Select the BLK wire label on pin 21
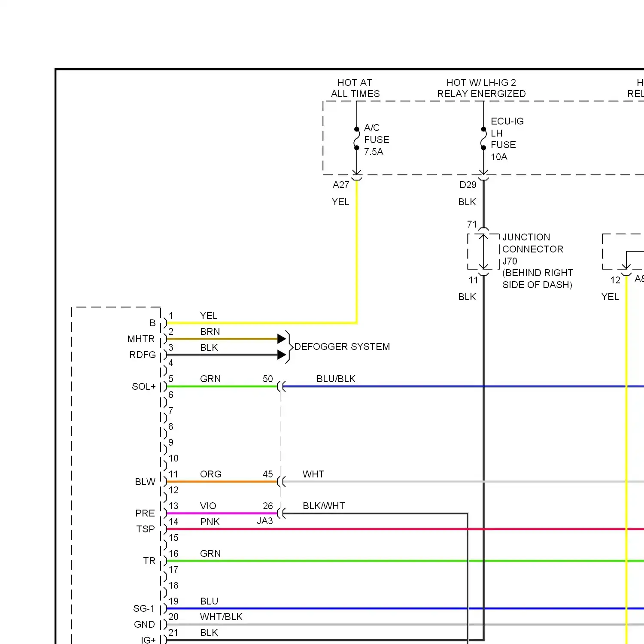 pos(209,632)
